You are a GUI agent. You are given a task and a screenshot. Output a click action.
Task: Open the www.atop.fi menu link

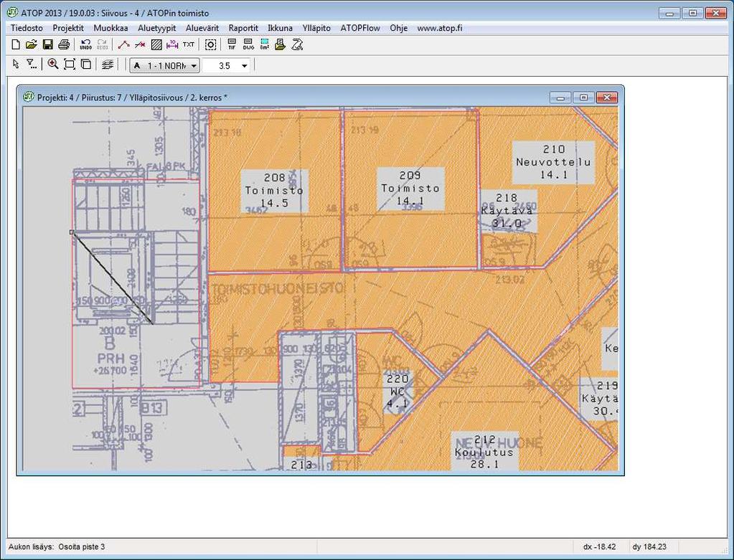[440, 28]
